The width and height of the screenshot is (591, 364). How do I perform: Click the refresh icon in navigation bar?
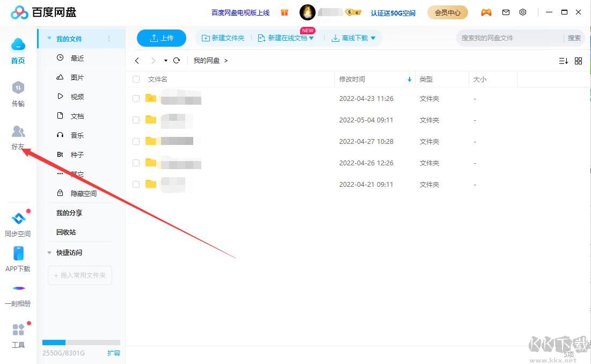click(177, 61)
